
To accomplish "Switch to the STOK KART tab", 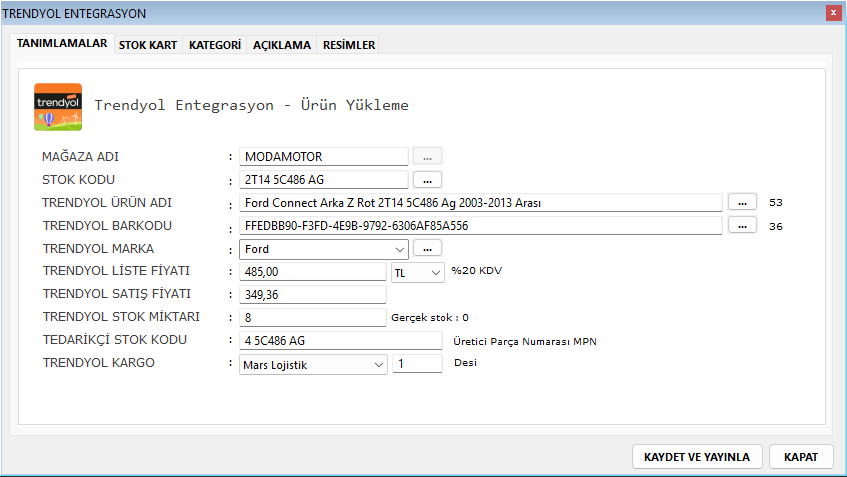I will coord(148,45).
